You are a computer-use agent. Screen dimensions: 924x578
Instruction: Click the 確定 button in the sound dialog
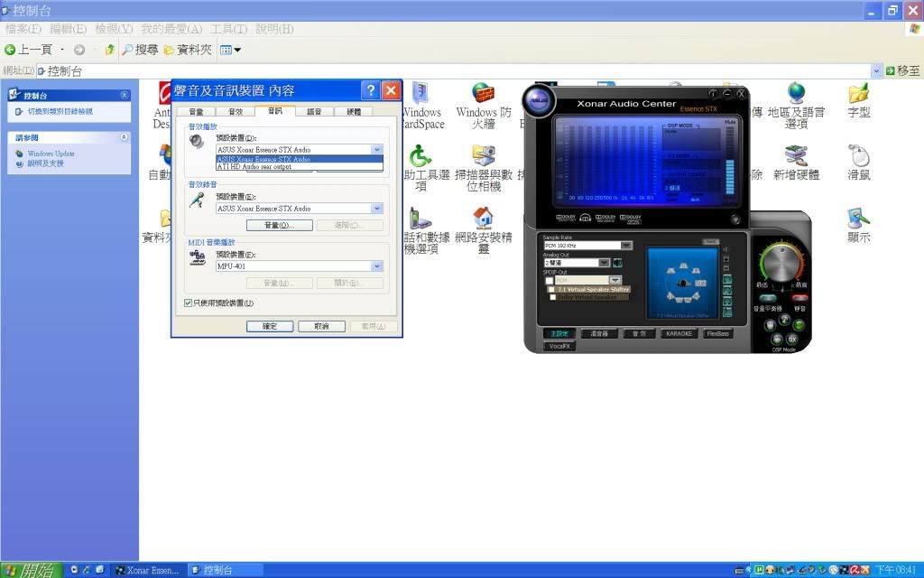(x=270, y=326)
